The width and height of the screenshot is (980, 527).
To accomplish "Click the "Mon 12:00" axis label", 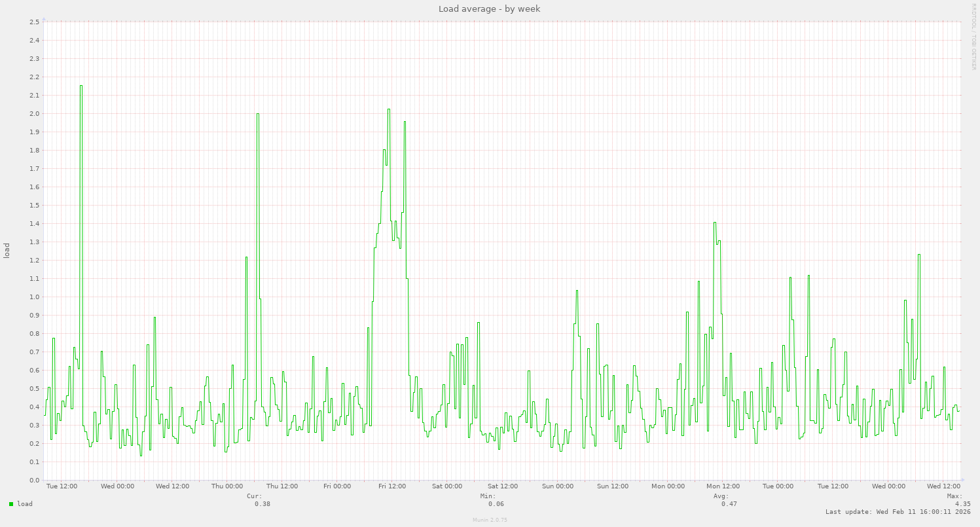I will (723, 486).
